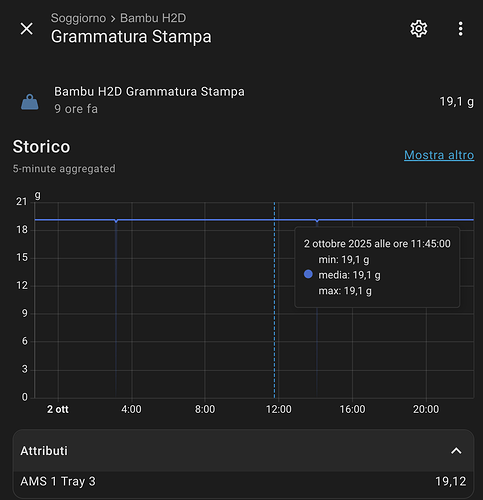Viewport: 483px width, 500px height.
Task: Click the 19,12 attribute value
Action: (451, 481)
